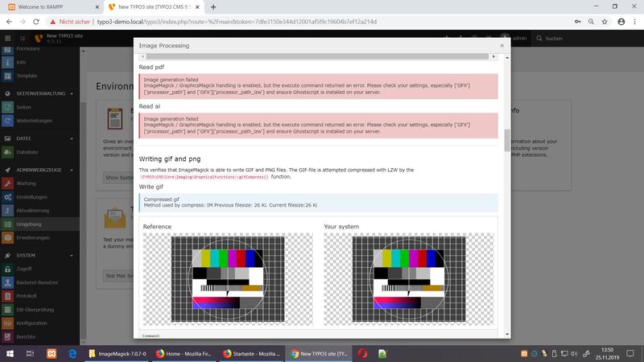Switch to the Welcome to XAMPP tab
Viewport: 644px width, 362px height.
(x=53, y=7)
